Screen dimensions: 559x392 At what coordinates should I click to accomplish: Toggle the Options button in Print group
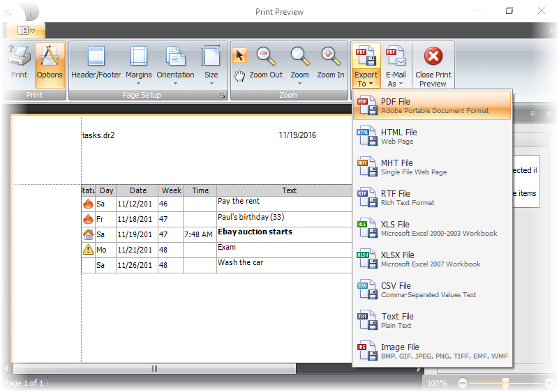coord(50,65)
